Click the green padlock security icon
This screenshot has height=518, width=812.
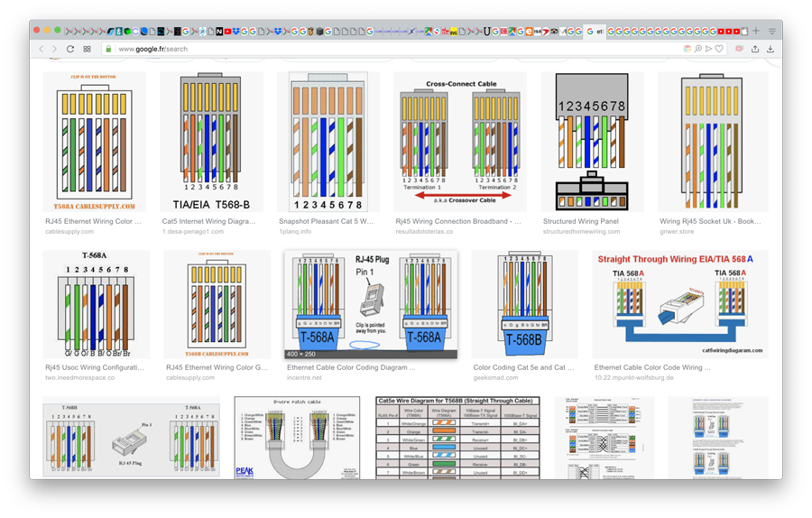pos(108,49)
